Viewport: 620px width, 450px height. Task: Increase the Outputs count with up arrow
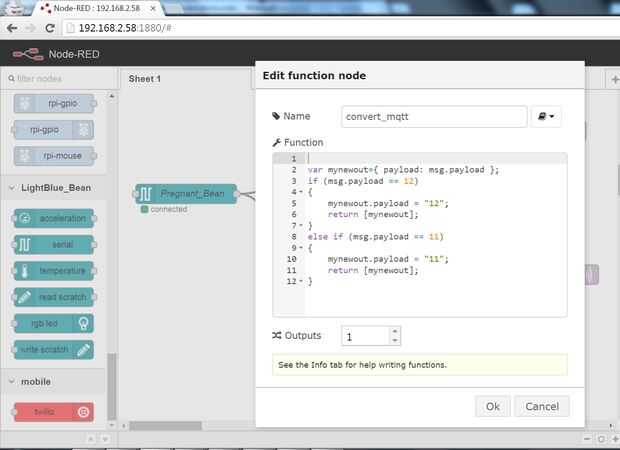tap(395, 331)
